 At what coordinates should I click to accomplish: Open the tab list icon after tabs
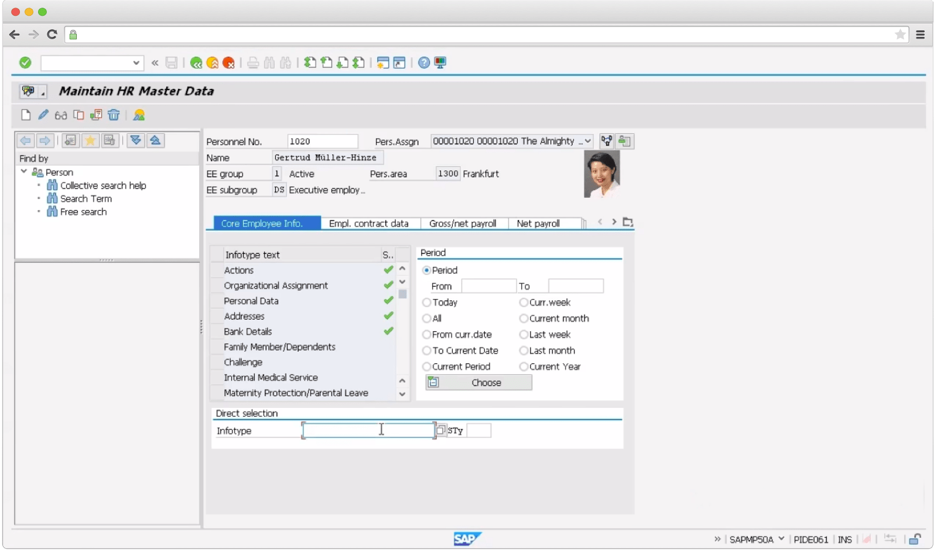[628, 222]
